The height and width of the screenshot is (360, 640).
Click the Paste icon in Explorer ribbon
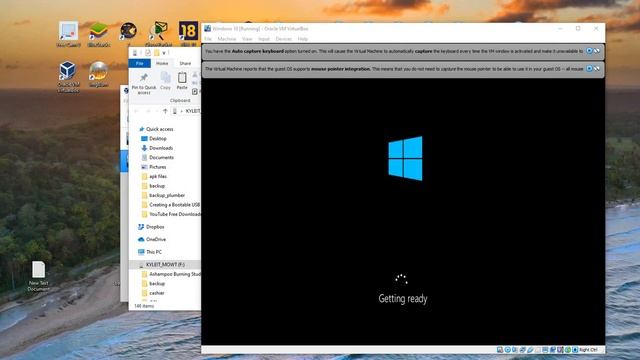click(182, 81)
